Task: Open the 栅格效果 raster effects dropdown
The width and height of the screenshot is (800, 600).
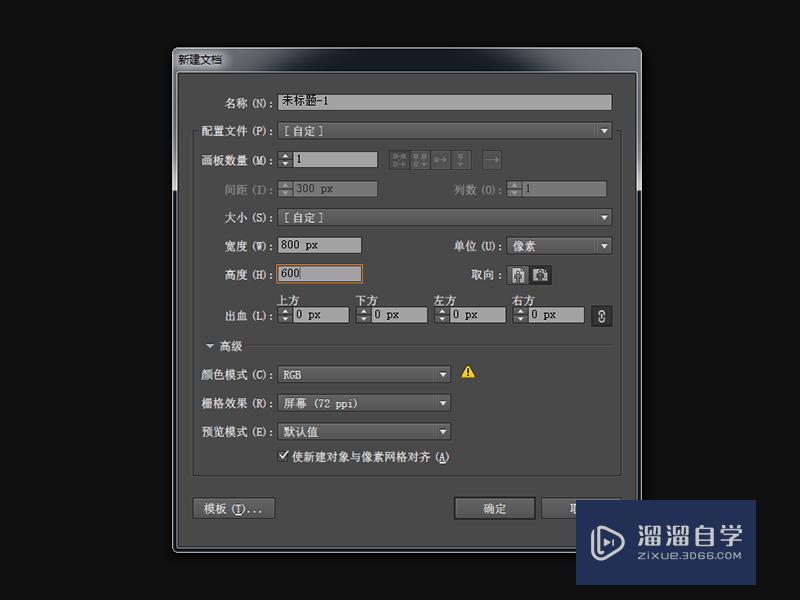Action: (444, 402)
